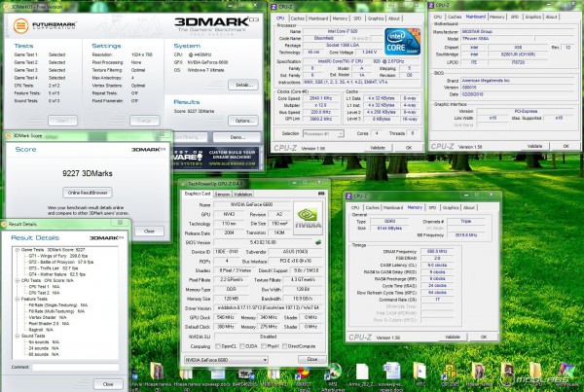
Task: Open the Windows Start menu
Action: tap(9, 383)
